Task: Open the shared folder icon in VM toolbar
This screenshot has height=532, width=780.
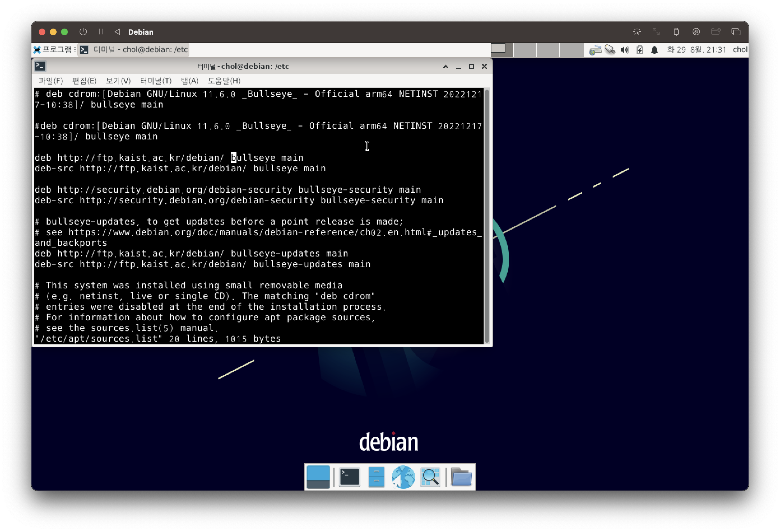Action: [716, 32]
